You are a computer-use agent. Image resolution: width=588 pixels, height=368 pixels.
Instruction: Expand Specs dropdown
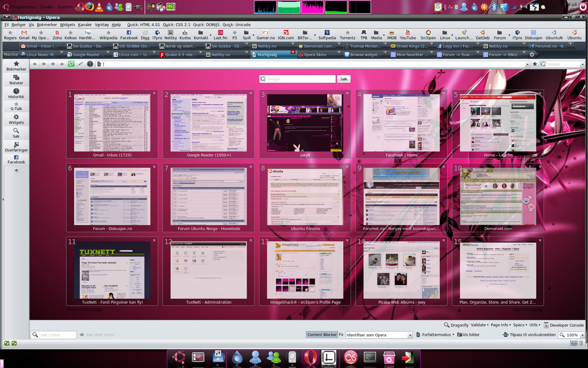[x=520, y=325]
